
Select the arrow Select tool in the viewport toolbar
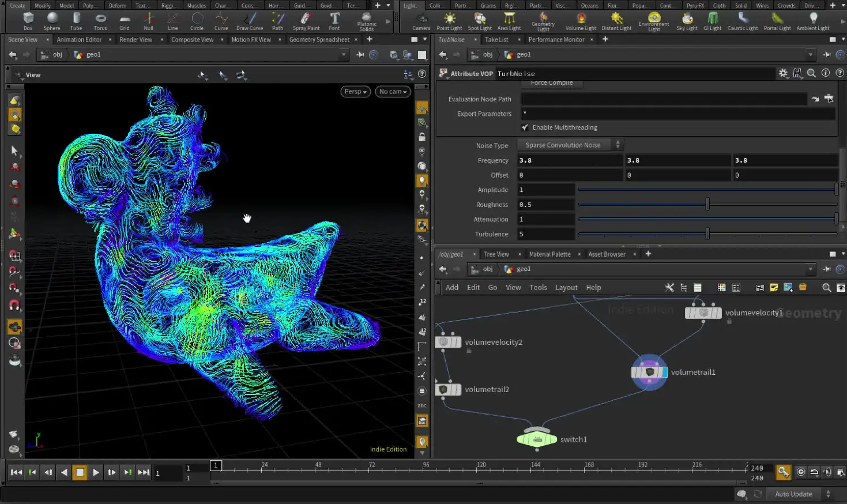(15, 151)
